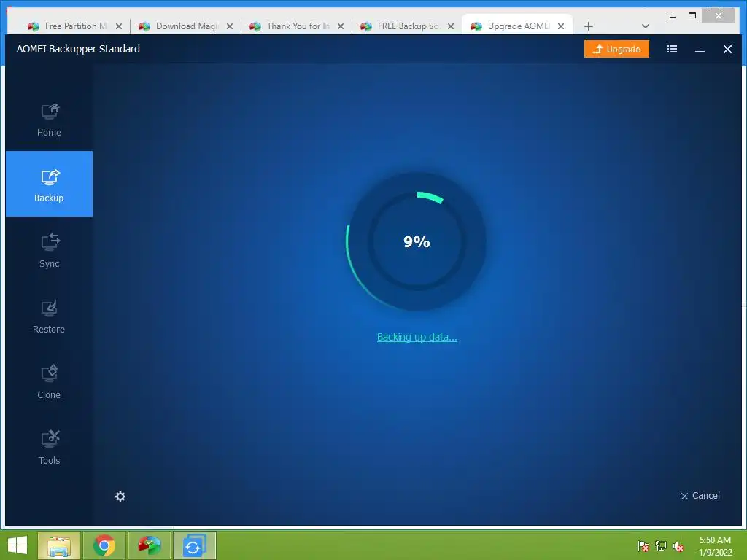Open the AOMEI hamburger menu
The height and width of the screenshot is (560, 747).
tap(672, 49)
